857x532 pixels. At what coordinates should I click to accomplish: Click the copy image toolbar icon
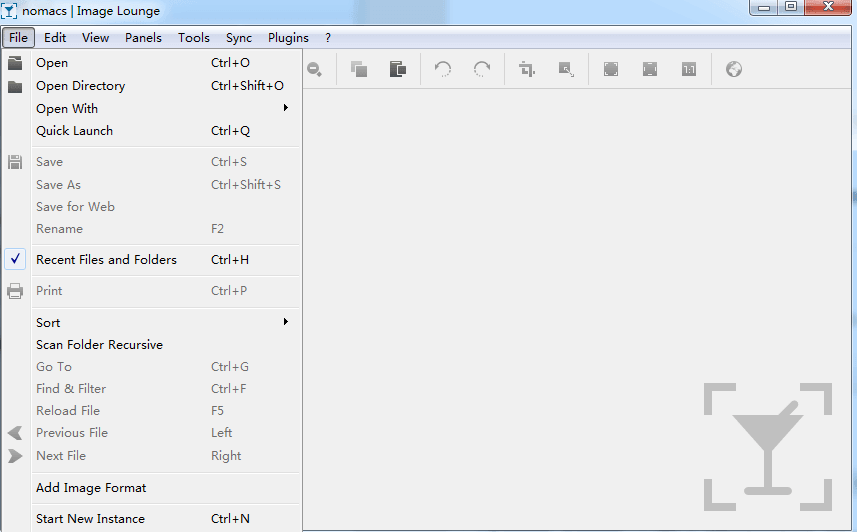[x=359, y=69]
